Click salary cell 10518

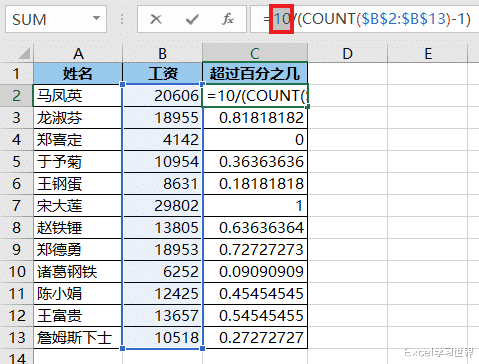(x=162, y=338)
